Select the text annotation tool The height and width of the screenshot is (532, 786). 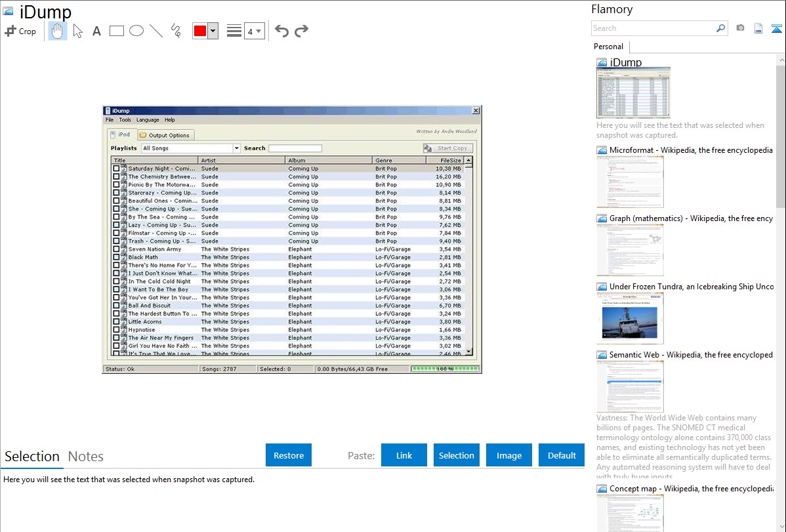(x=96, y=31)
